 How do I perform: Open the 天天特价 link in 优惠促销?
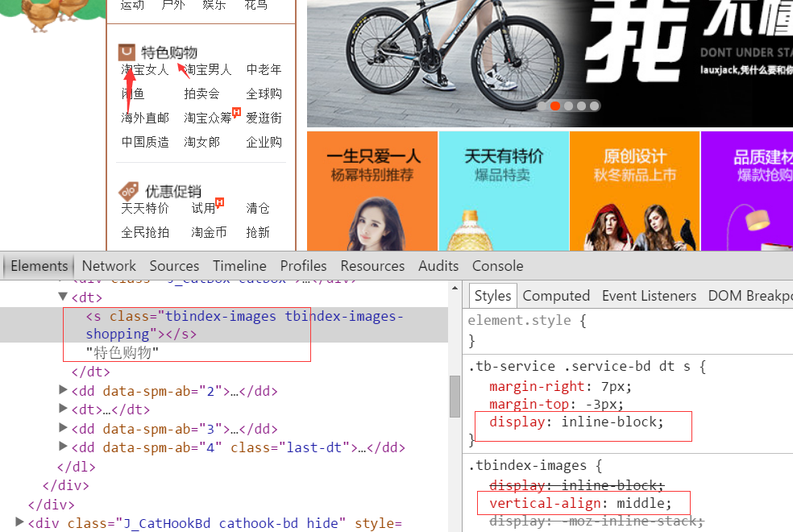[145, 209]
